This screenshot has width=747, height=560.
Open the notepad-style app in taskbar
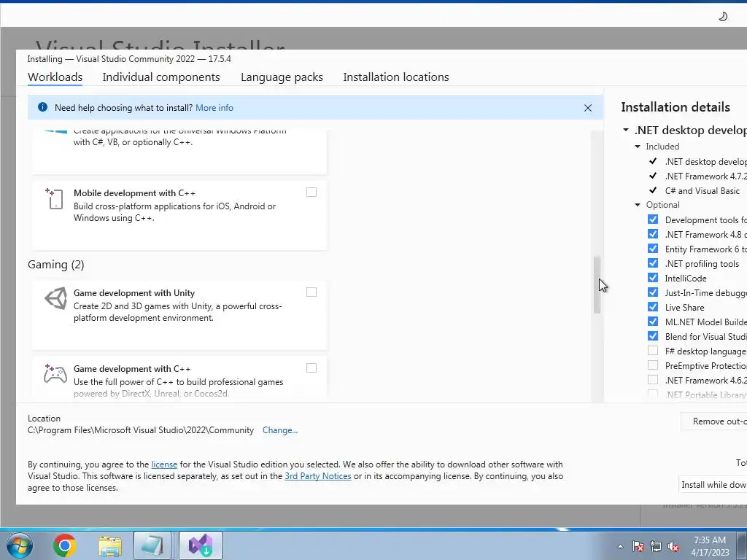pos(152,545)
